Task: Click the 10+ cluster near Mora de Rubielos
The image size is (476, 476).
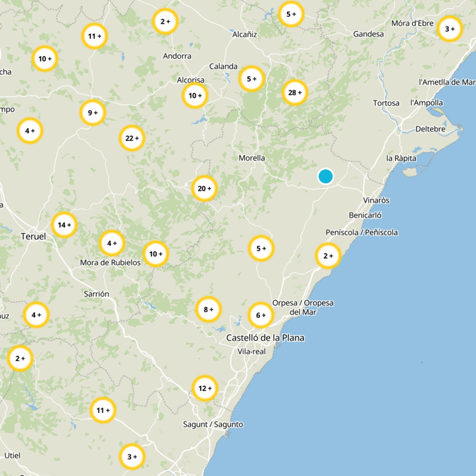Action: (156, 253)
